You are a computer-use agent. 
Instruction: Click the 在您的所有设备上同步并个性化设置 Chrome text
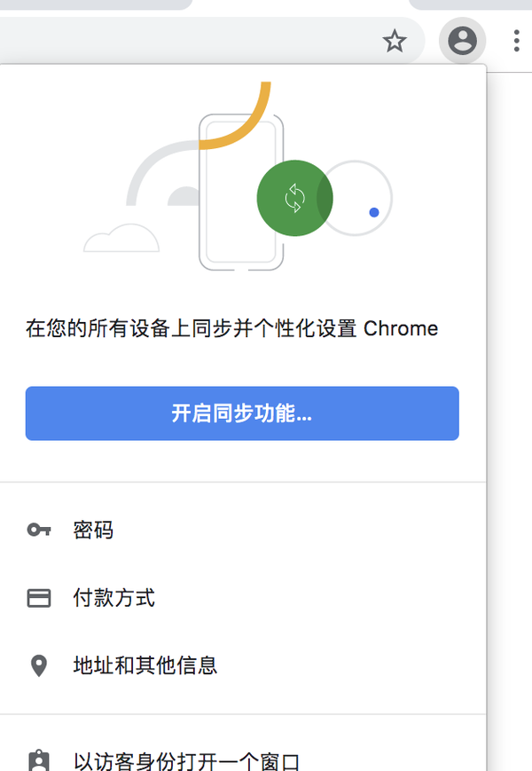231,329
